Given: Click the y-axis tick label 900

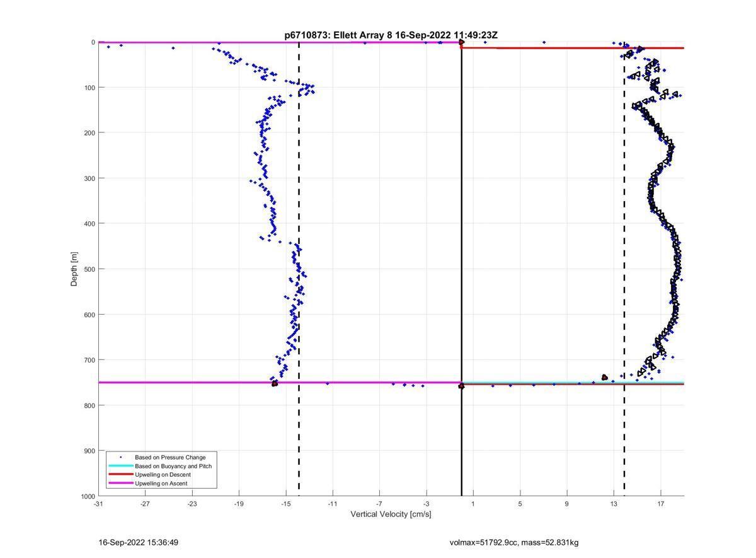Looking at the screenshot, I should [89, 451].
